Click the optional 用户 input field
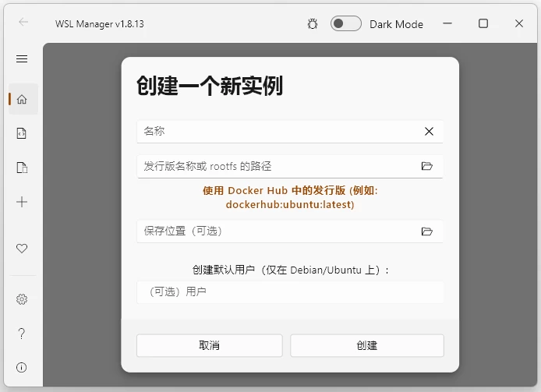This screenshot has height=392, width=541. pos(289,292)
